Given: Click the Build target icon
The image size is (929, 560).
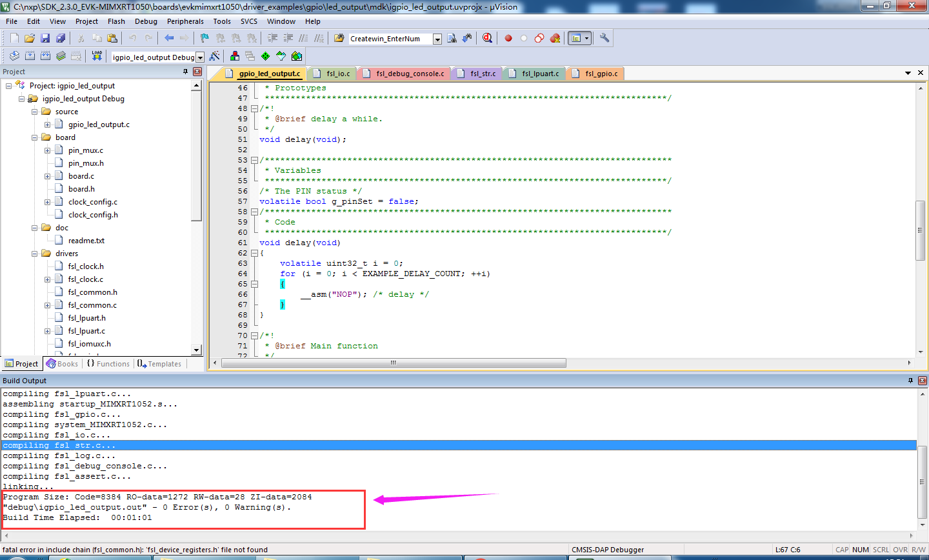Looking at the screenshot, I should pyautogui.click(x=30, y=57).
